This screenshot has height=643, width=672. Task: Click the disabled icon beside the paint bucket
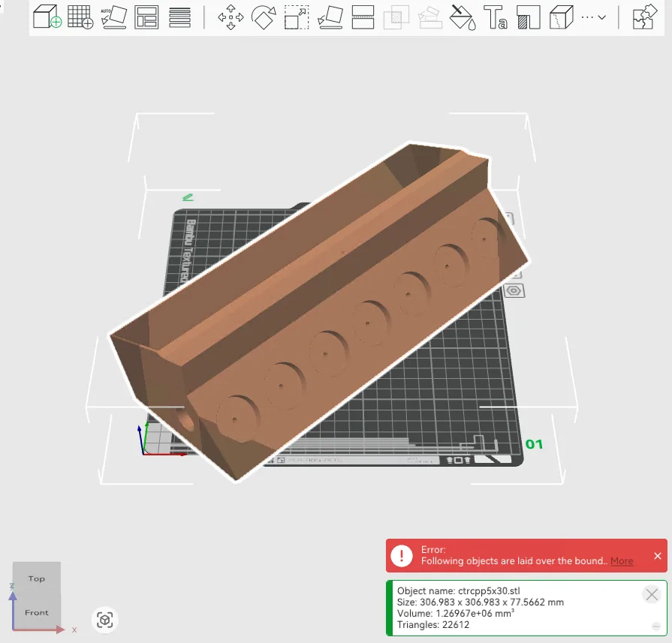coord(430,18)
